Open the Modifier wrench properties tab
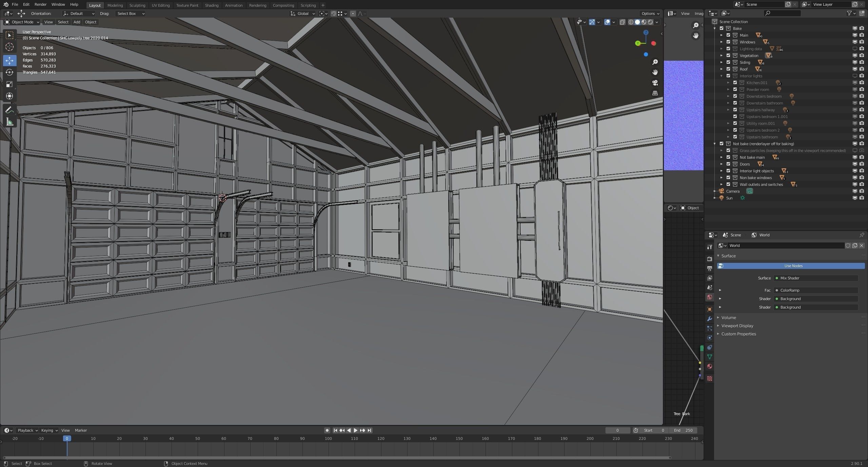868x467 pixels. click(x=709, y=319)
